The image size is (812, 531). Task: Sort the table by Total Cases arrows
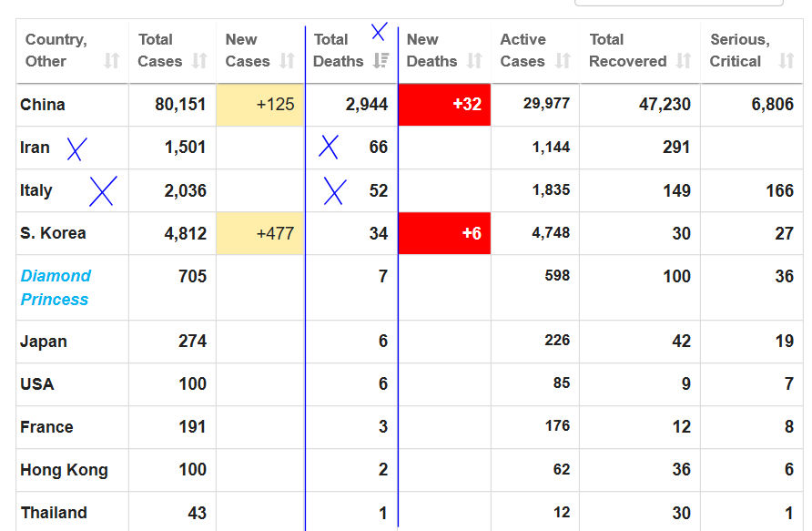coord(199,61)
